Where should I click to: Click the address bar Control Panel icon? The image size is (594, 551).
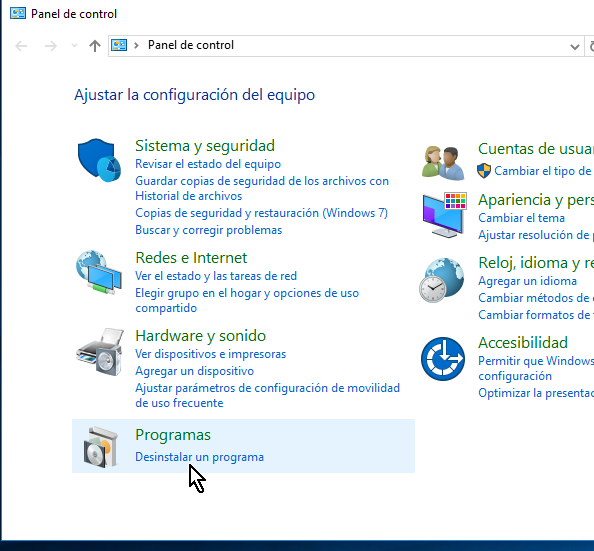[x=119, y=45]
